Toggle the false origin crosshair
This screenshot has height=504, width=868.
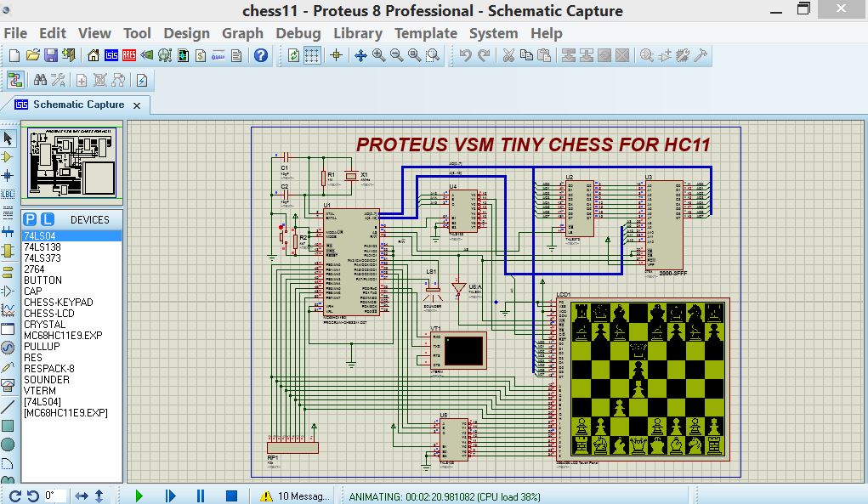[x=336, y=55]
